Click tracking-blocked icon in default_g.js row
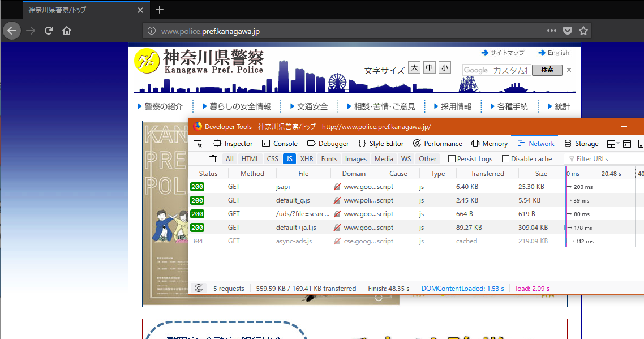The image size is (644, 339). (337, 200)
